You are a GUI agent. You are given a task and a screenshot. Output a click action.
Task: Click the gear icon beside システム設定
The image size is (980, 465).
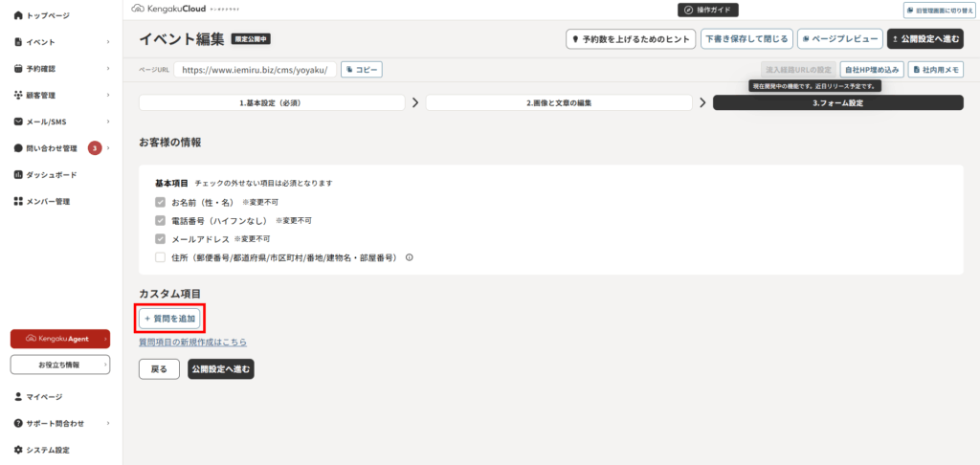(18, 450)
